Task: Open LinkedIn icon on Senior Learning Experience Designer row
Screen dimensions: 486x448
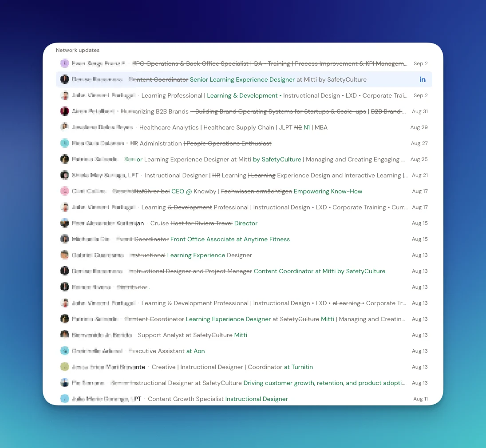Action: (x=423, y=80)
